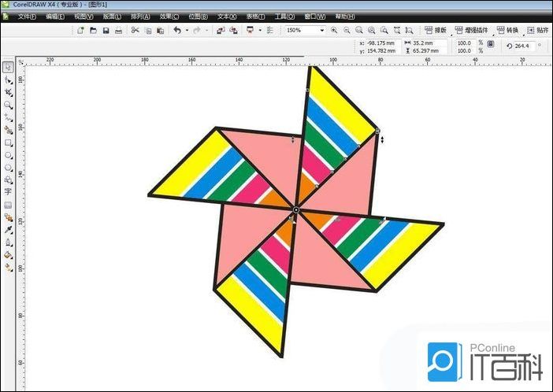The height and width of the screenshot is (392, 553).
Task: Select the Shape tool
Action: [x=8, y=80]
